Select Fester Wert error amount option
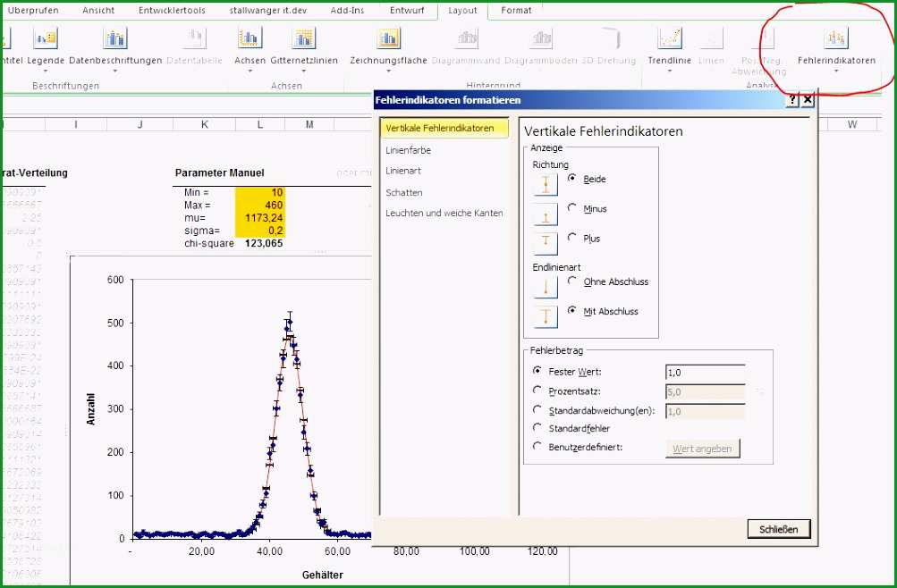897x588 pixels. tap(537, 371)
